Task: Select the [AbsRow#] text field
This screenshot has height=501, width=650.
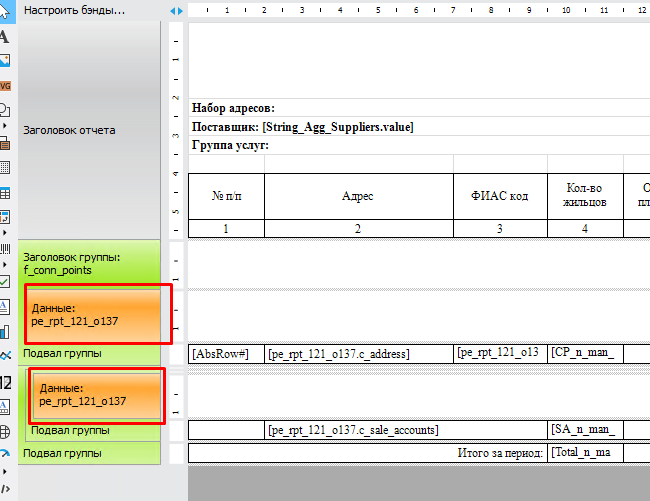Action: tap(225, 354)
